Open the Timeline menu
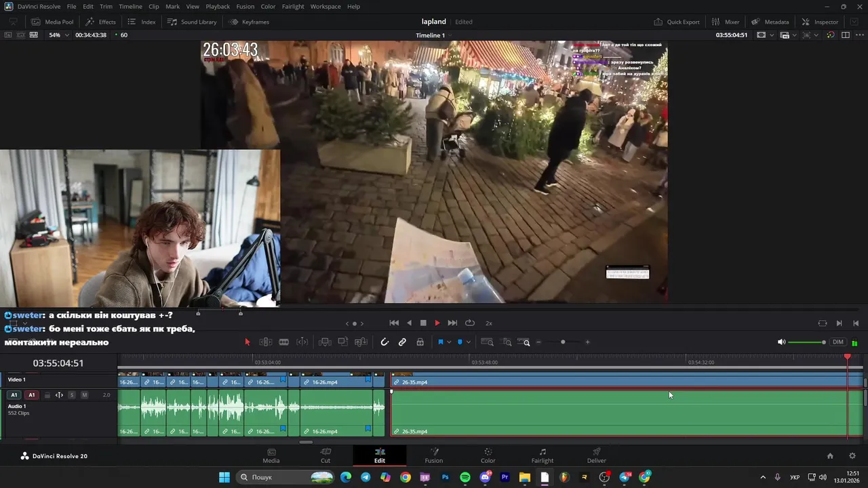868x488 pixels. (x=130, y=6)
